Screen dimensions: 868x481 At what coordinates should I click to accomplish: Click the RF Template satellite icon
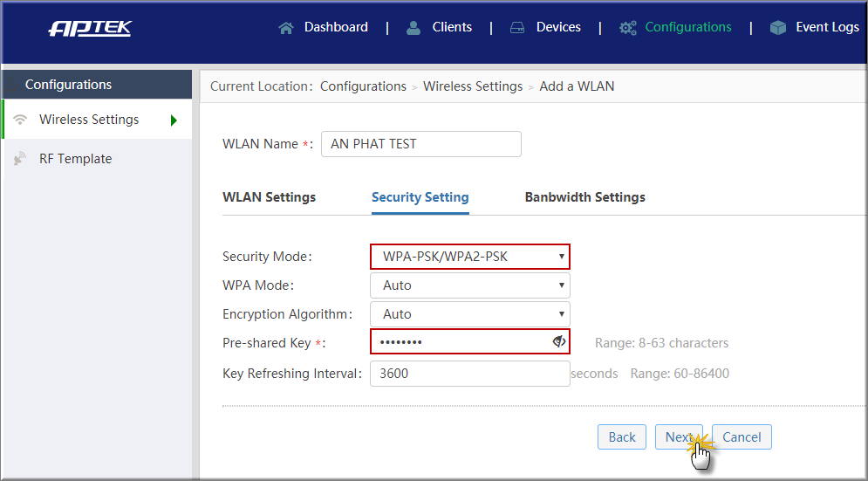[20, 159]
